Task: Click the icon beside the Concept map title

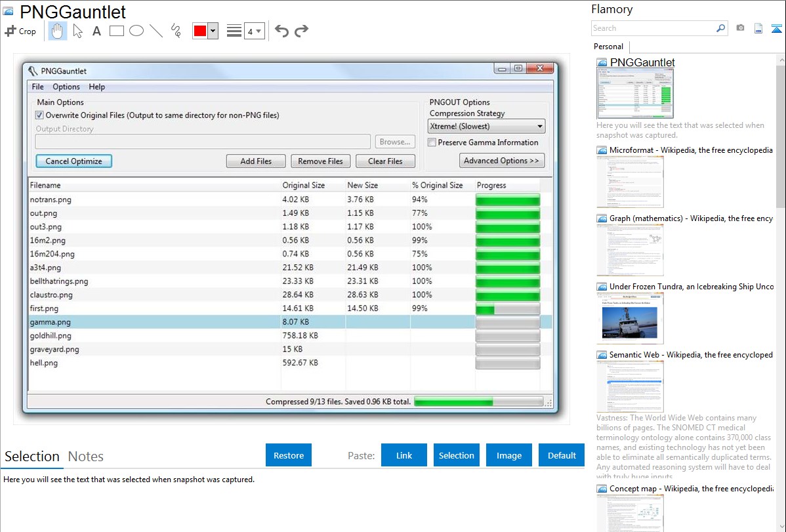Action: pyautogui.click(x=602, y=488)
